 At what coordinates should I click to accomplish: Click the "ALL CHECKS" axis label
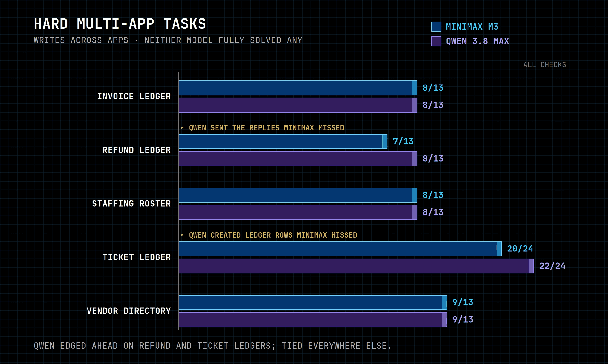544,65
